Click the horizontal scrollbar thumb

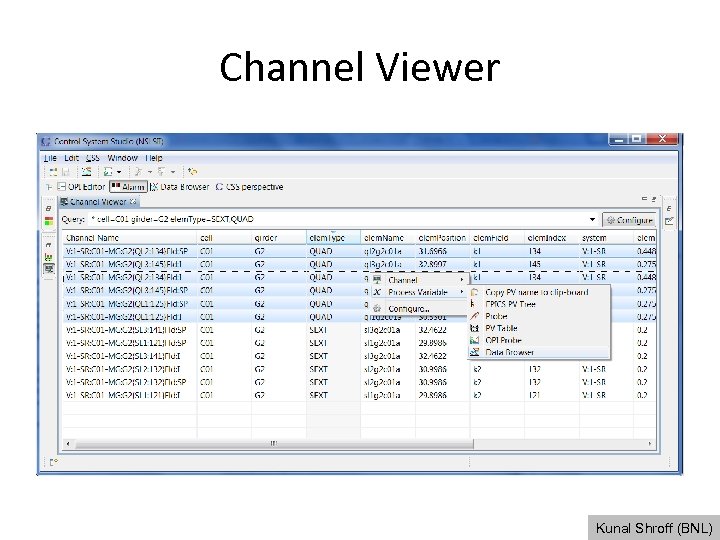pyautogui.click(x=274, y=444)
